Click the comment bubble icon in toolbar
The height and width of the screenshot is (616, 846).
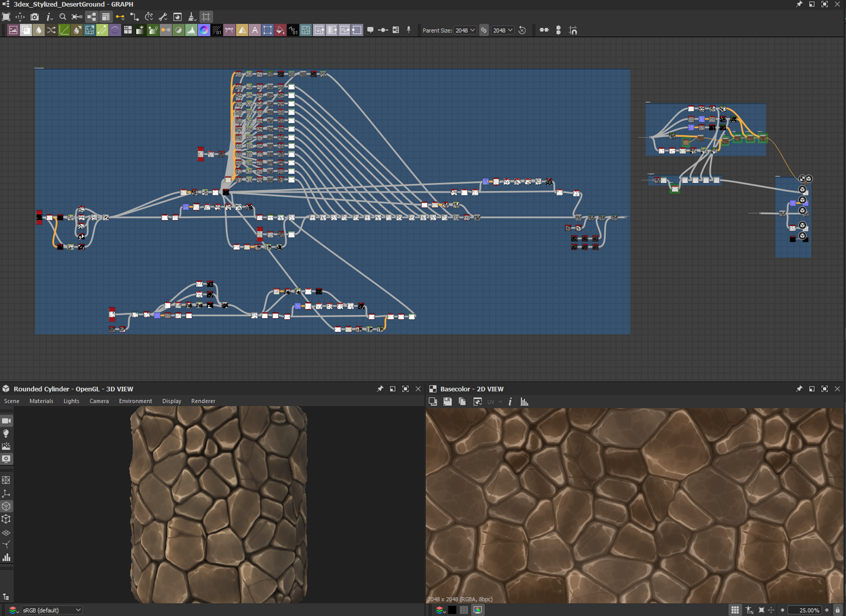[x=370, y=30]
